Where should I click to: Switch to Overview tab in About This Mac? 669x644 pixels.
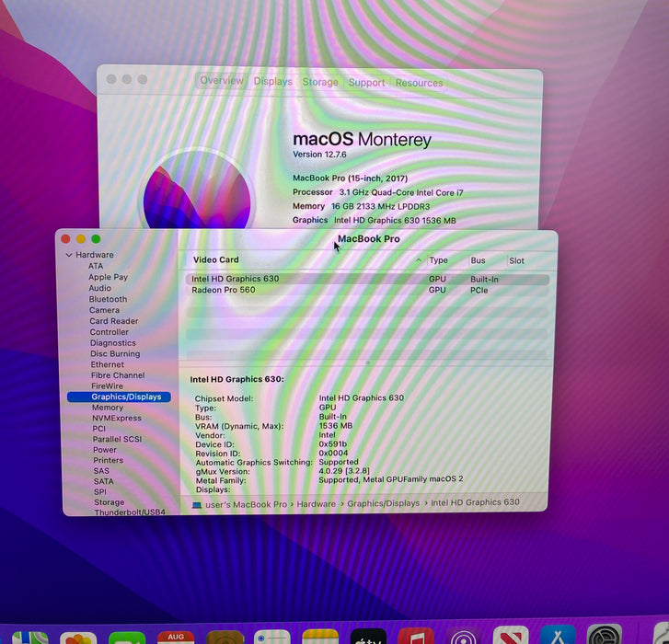[x=221, y=81]
